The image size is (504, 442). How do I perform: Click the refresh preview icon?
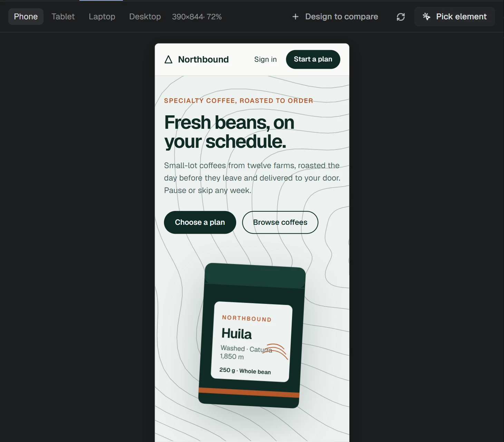click(401, 17)
